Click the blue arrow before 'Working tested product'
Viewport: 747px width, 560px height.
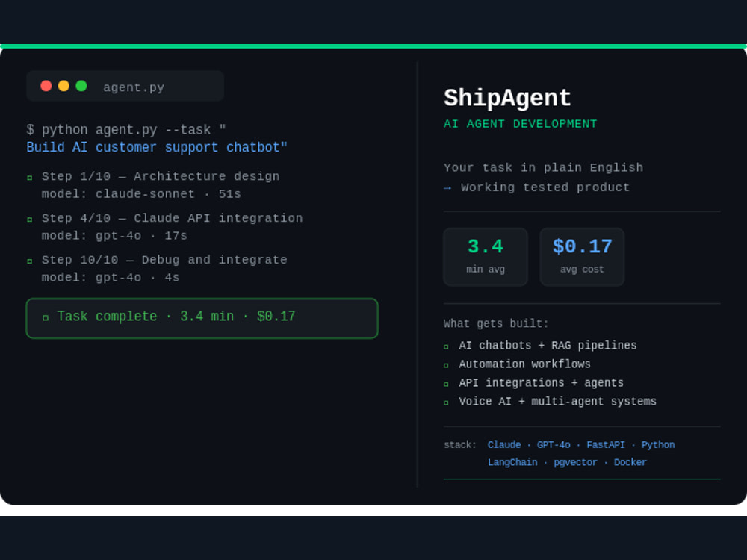(x=447, y=188)
